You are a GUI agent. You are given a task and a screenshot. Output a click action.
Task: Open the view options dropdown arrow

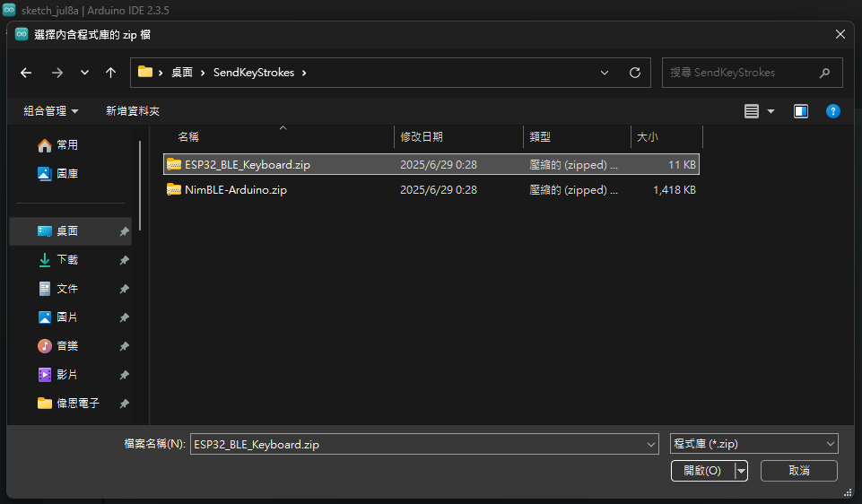click(x=771, y=111)
